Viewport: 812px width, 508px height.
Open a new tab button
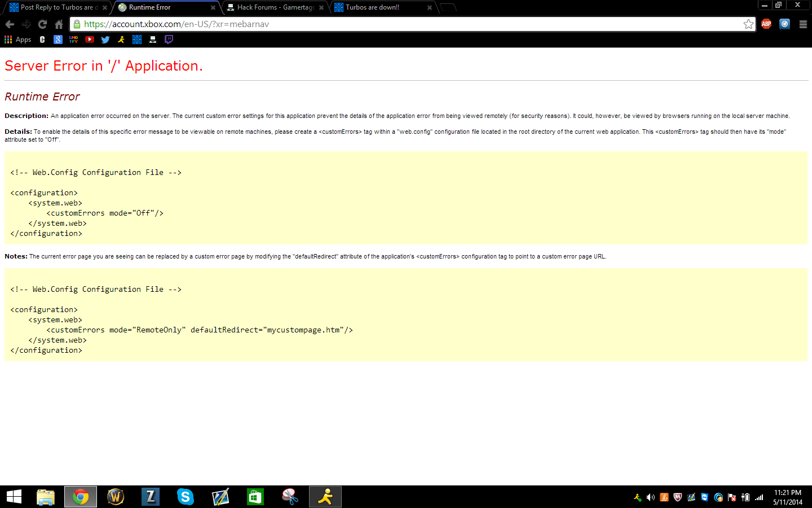(448, 7)
